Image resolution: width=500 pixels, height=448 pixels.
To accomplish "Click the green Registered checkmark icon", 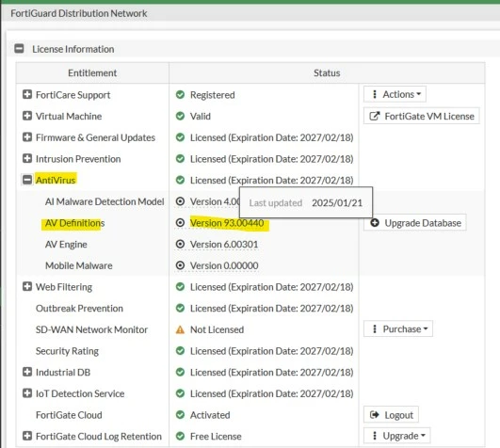I will click(x=180, y=95).
